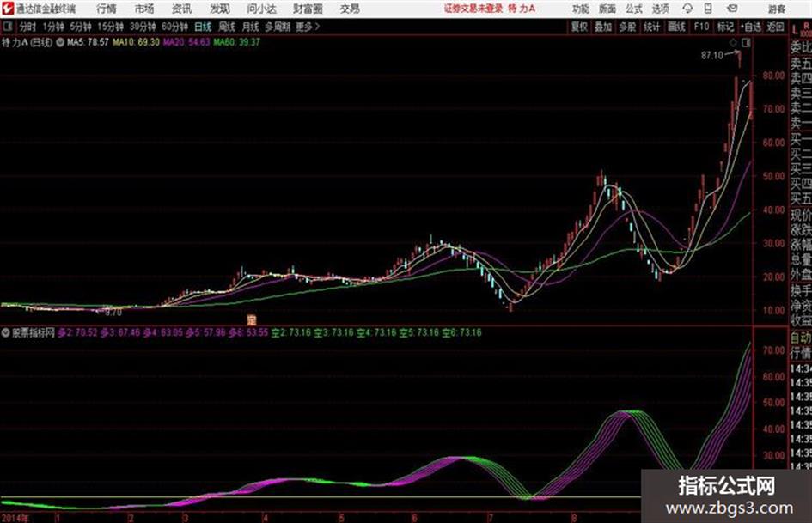The height and width of the screenshot is (523, 812).
Task: Click the month 4 timeline marker
Action: 266,518
